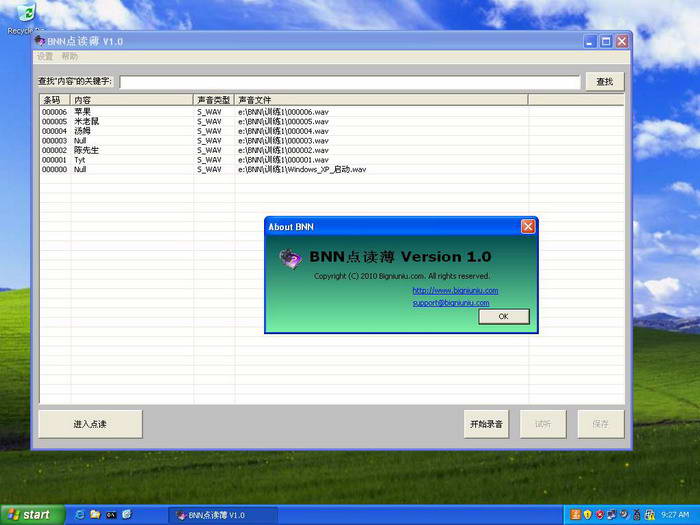Image resolution: width=700 pixels, height=525 pixels.
Task: Click the 声音类型 column header
Action: (x=214, y=100)
